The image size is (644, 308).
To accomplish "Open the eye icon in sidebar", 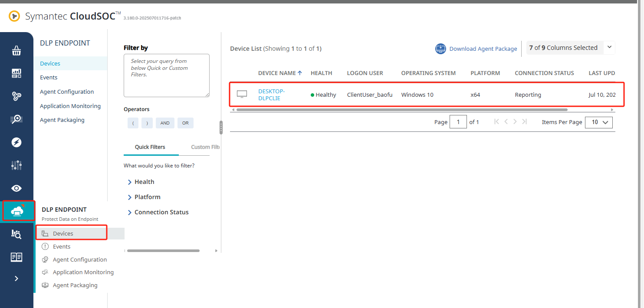I will pyautogui.click(x=16, y=188).
